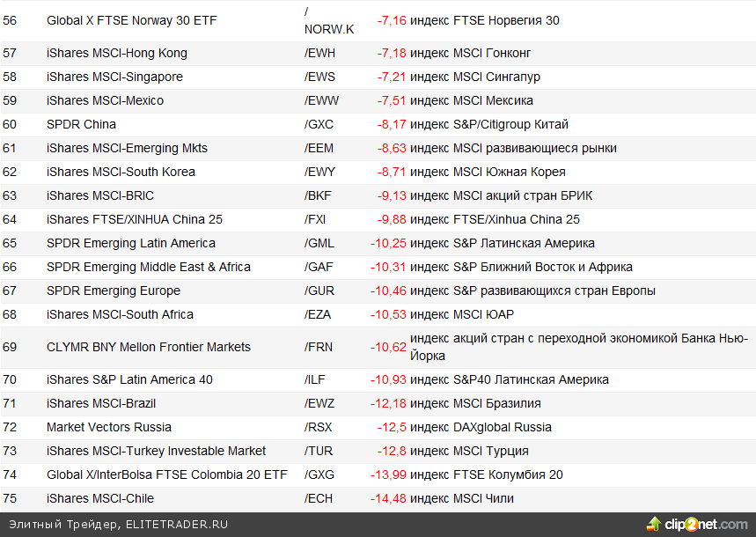This screenshot has height=537, width=756.
Task: Select CLYMR BNY Mellon Frontier Markets
Action: [x=148, y=347]
